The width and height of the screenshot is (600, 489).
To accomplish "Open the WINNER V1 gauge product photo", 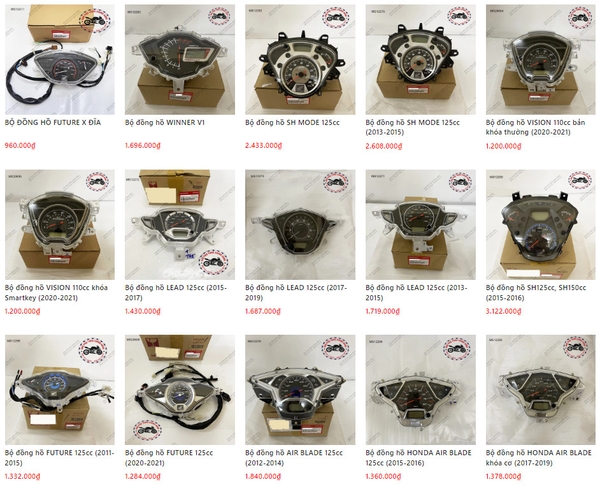I will 180,59.
